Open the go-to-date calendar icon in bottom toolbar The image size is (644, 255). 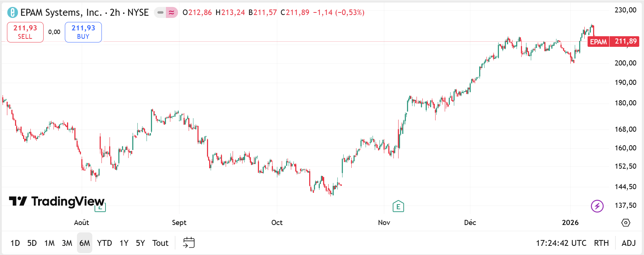189,243
